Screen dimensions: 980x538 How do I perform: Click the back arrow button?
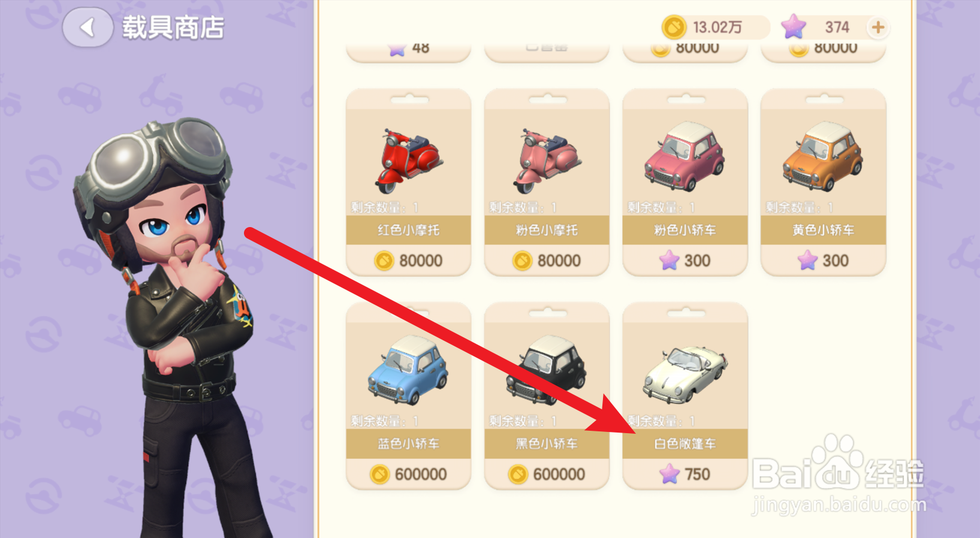pos(88,28)
